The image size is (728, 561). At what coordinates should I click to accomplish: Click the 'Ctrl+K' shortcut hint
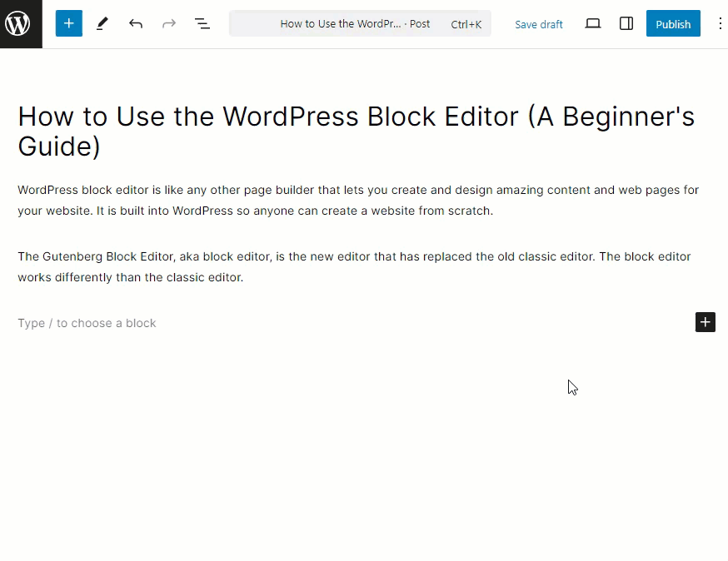tap(466, 24)
